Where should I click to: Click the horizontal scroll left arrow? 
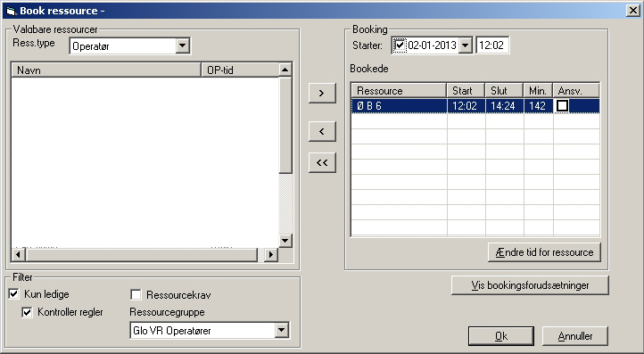click(x=18, y=255)
